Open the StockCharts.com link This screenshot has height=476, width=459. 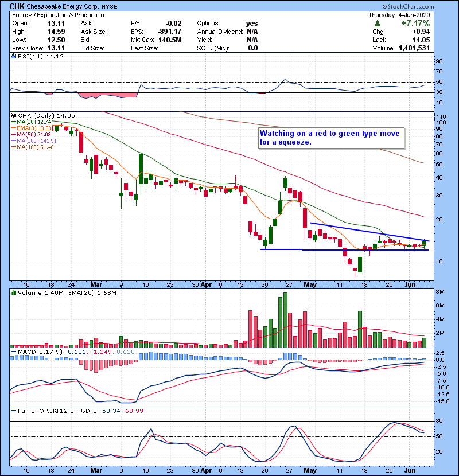408,6
